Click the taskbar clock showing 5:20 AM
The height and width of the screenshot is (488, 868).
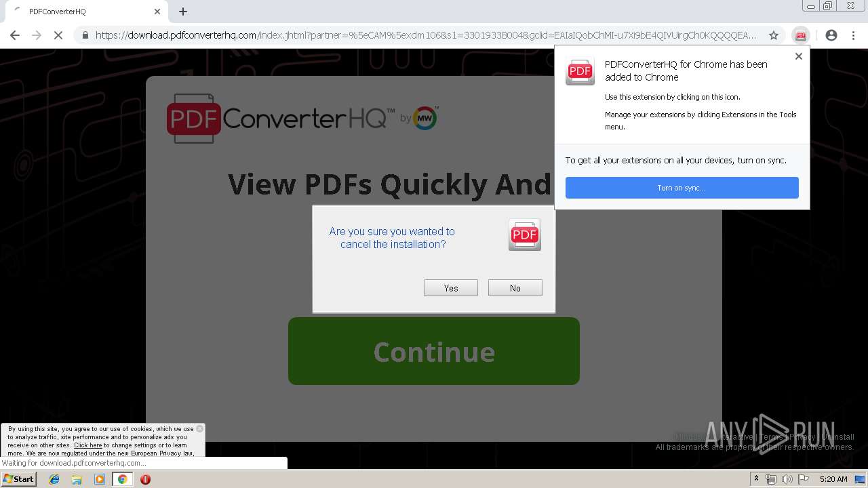pos(833,479)
